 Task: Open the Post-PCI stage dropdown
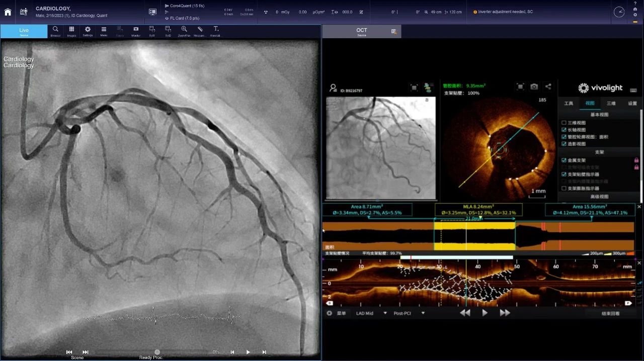point(423,313)
